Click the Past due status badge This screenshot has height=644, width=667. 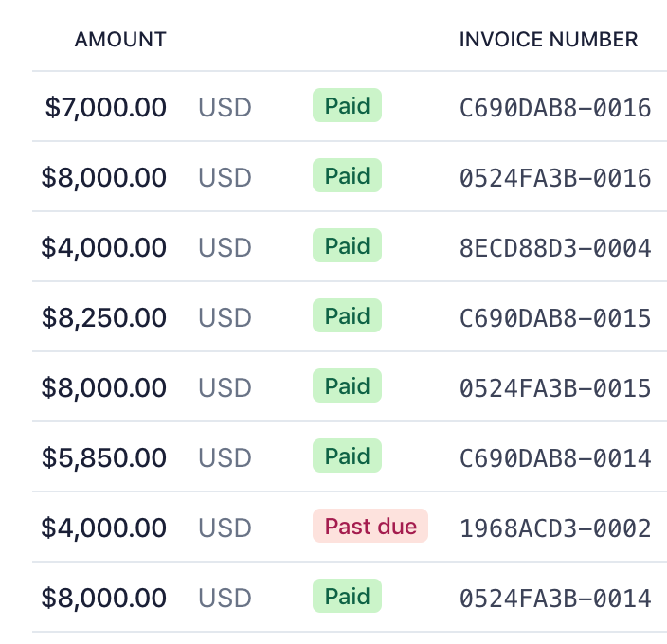[x=370, y=526]
